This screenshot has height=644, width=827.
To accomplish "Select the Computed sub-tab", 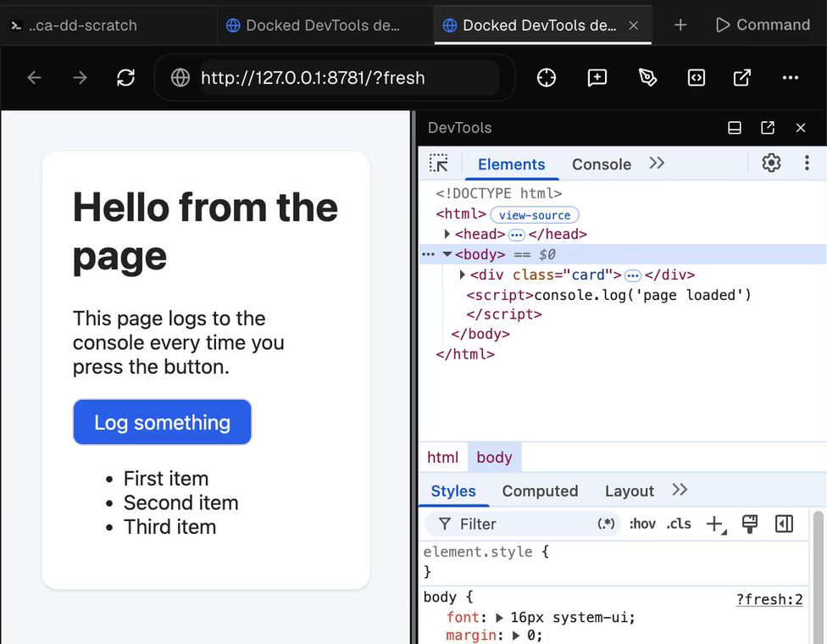I will click(x=540, y=491).
